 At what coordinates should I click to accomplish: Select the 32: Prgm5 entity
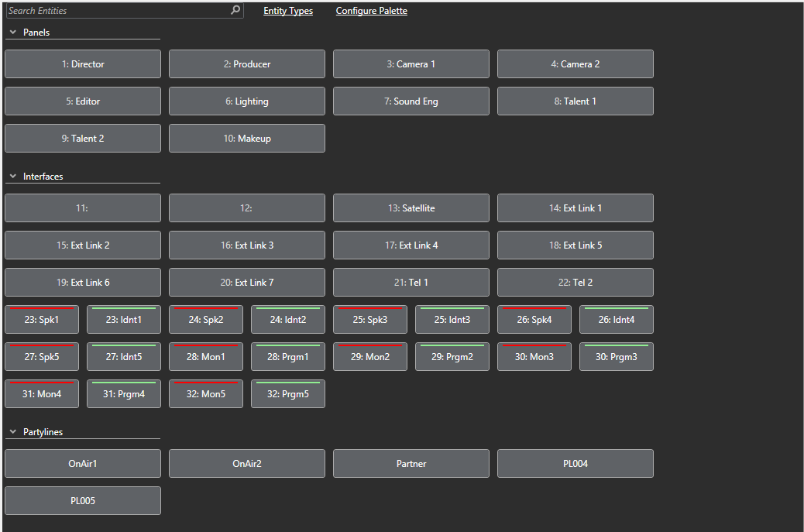(288, 394)
